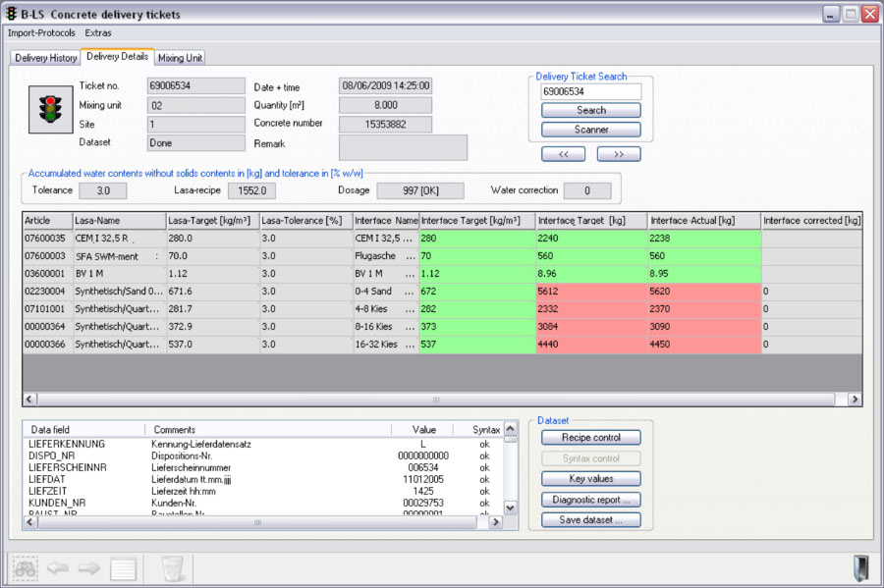Switch to the Mixing Unit tab
Screen dimensions: 884x588
(180, 58)
